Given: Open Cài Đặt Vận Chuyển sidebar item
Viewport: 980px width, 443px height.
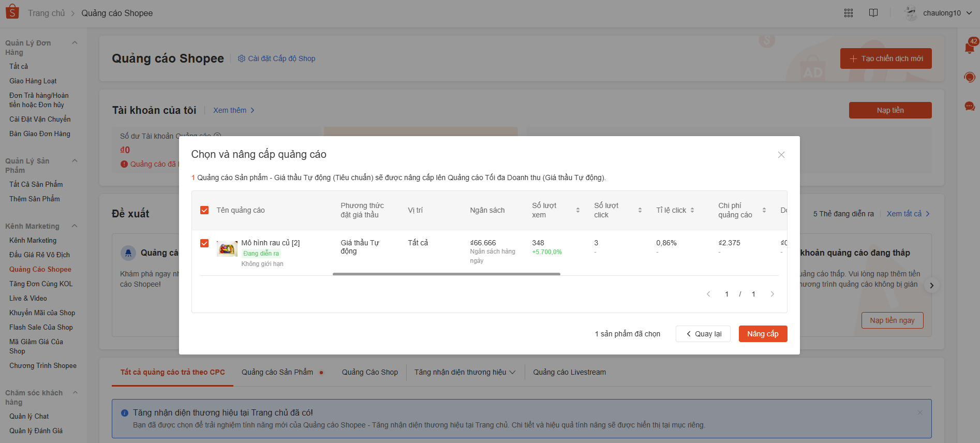Looking at the screenshot, I should point(40,119).
